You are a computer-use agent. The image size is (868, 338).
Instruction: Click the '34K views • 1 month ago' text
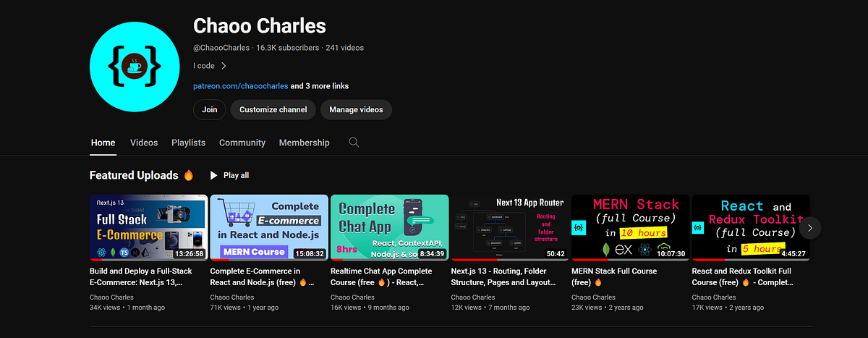pyautogui.click(x=127, y=308)
